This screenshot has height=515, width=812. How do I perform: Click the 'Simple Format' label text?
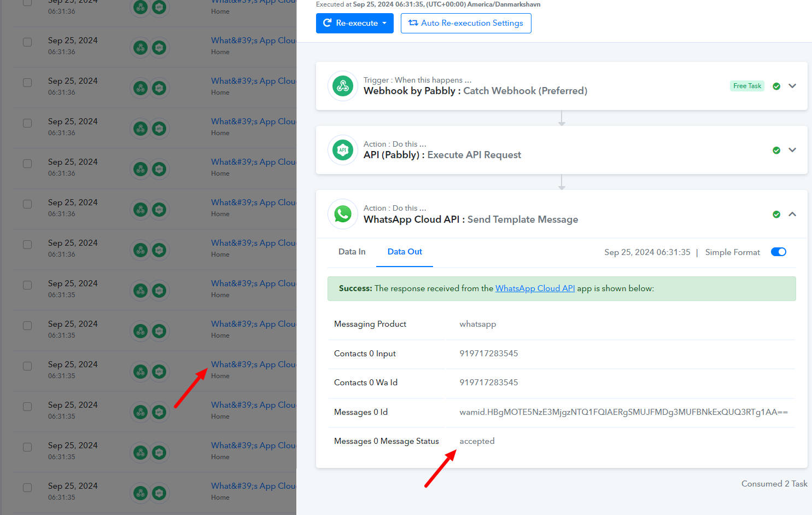[733, 252]
